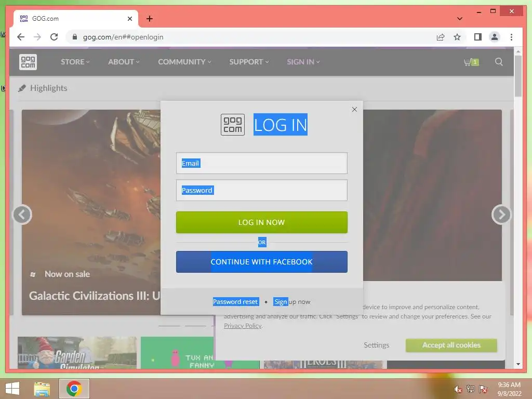Open a new browser tab
The width and height of the screenshot is (532, 399).
150,19
